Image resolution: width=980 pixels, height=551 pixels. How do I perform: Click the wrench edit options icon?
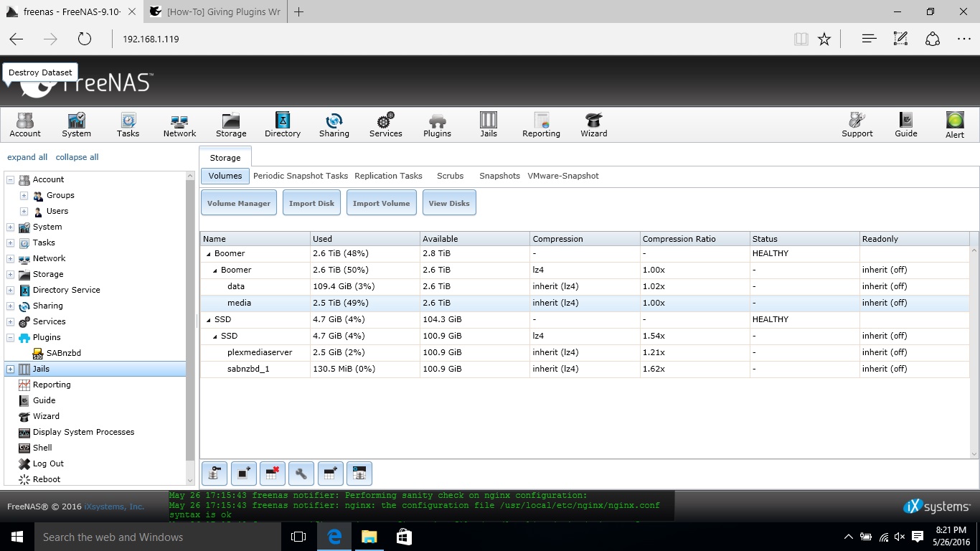(301, 474)
